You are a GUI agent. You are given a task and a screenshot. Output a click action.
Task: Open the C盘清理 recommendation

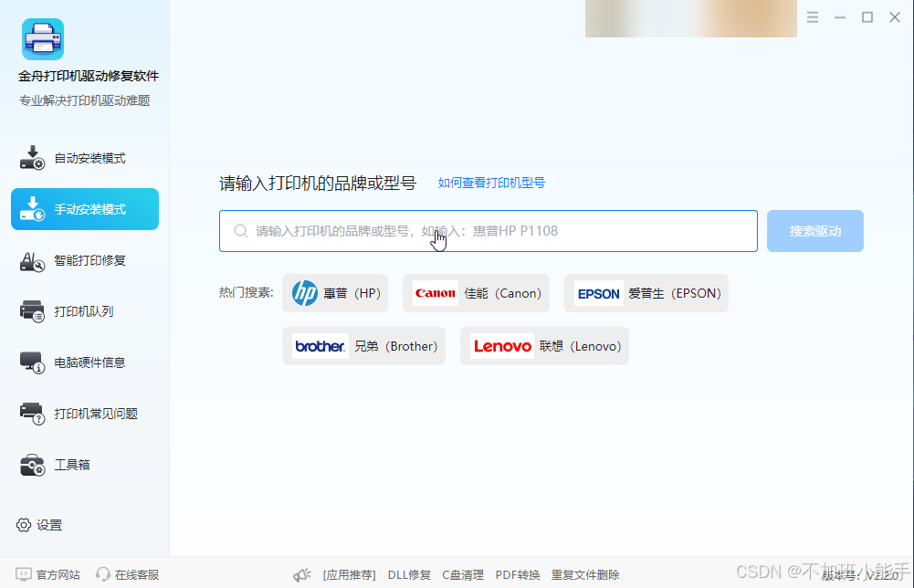pyautogui.click(x=463, y=575)
